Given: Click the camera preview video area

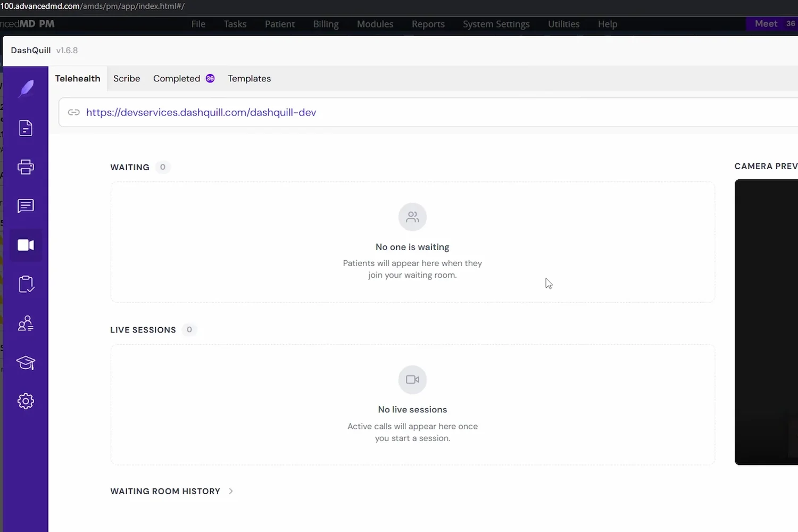Looking at the screenshot, I should coord(766,322).
